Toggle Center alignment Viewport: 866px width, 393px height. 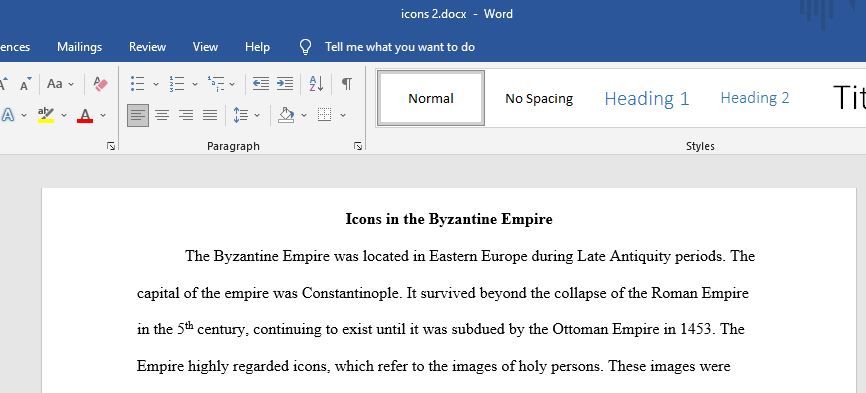tap(162, 115)
